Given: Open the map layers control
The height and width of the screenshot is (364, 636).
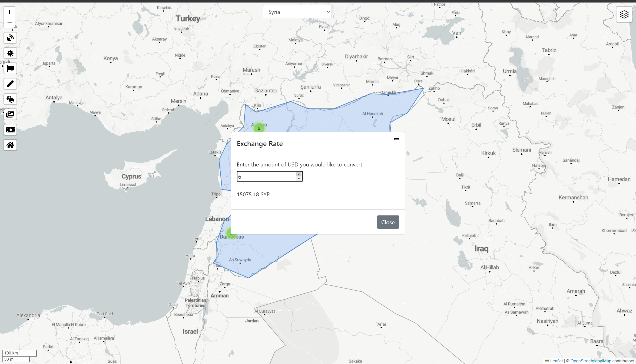Looking at the screenshot, I should pos(624,14).
